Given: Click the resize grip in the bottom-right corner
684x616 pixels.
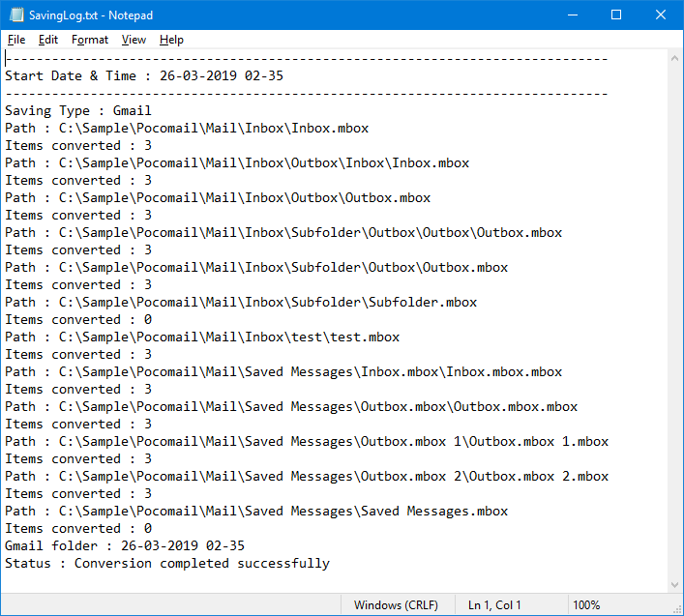Looking at the screenshot, I should point(676,608).
